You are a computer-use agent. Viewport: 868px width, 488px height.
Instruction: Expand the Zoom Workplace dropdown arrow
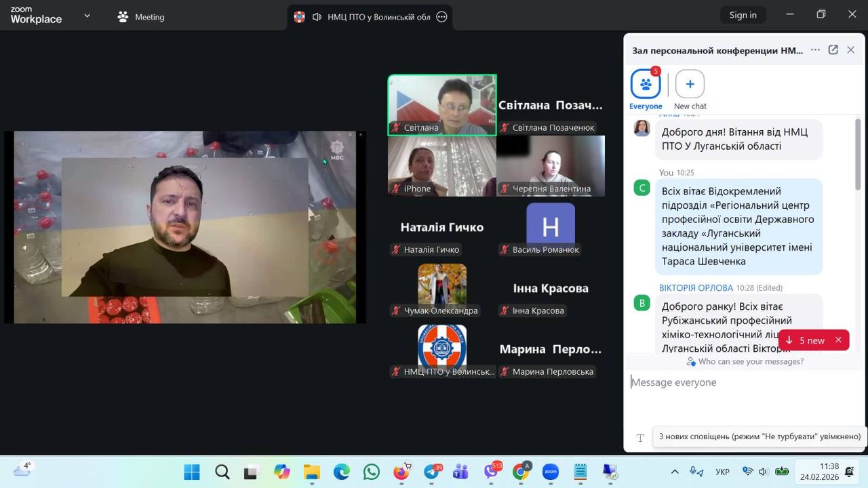(x=87, y=16)
